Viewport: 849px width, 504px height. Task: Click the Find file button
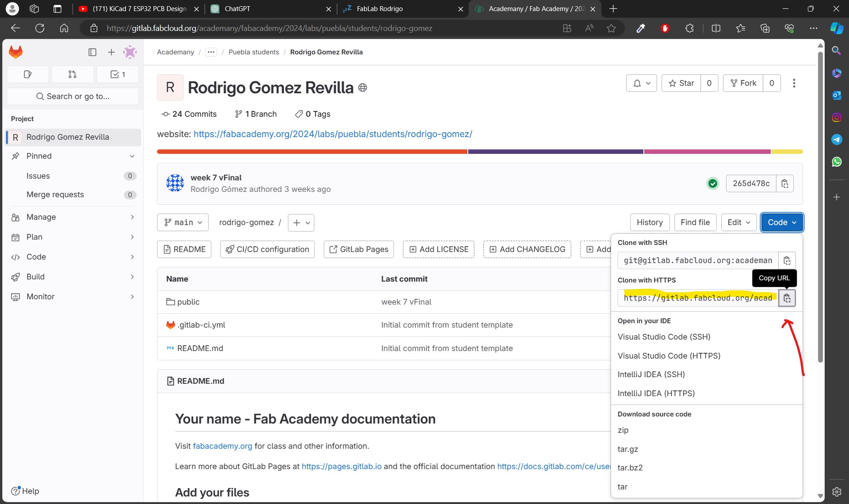695,222
